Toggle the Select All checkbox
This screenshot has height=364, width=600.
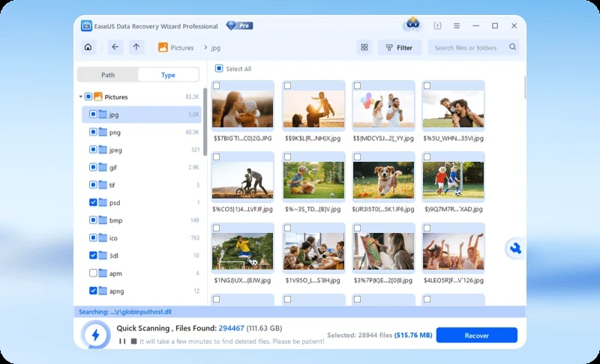tap(219, 68)
